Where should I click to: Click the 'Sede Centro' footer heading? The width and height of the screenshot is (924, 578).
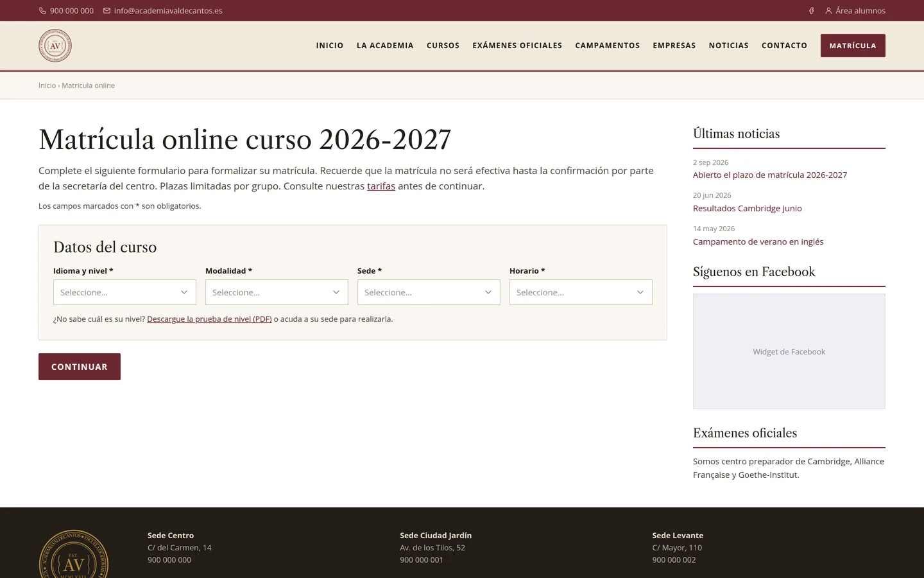point(171,536)
